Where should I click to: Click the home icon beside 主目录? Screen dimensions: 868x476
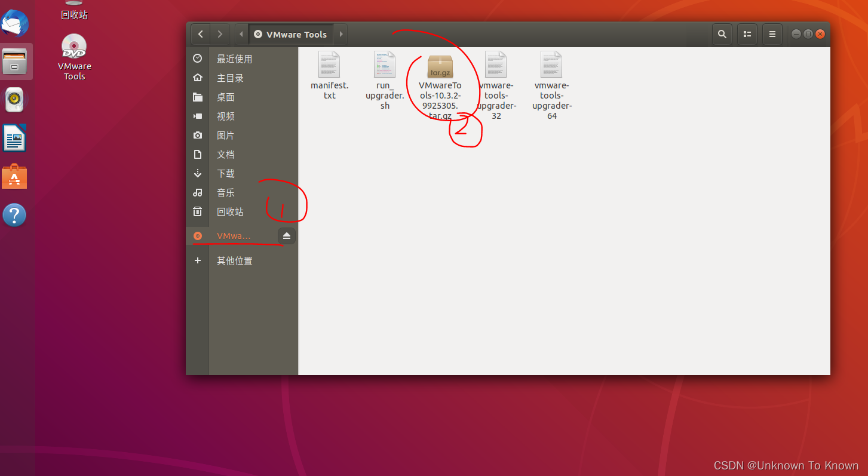[198, 78]
